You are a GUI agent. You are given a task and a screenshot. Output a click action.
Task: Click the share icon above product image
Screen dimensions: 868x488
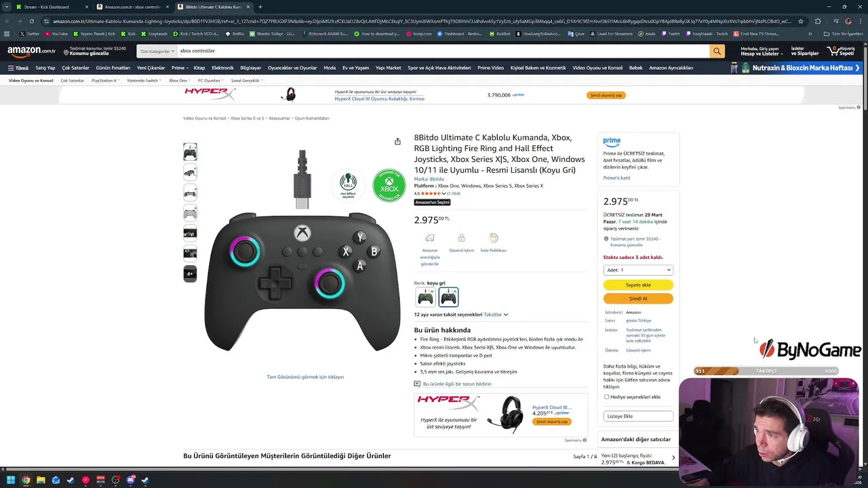(x=397, y=142)
